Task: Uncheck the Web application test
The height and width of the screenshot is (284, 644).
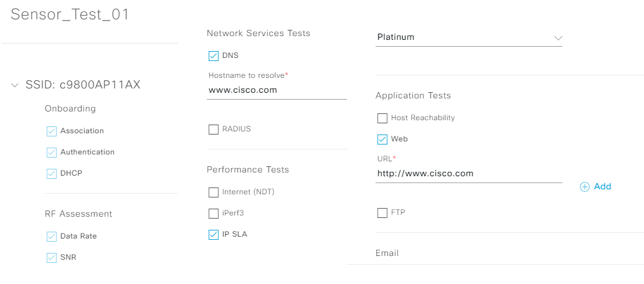Action: pos(382,140)
